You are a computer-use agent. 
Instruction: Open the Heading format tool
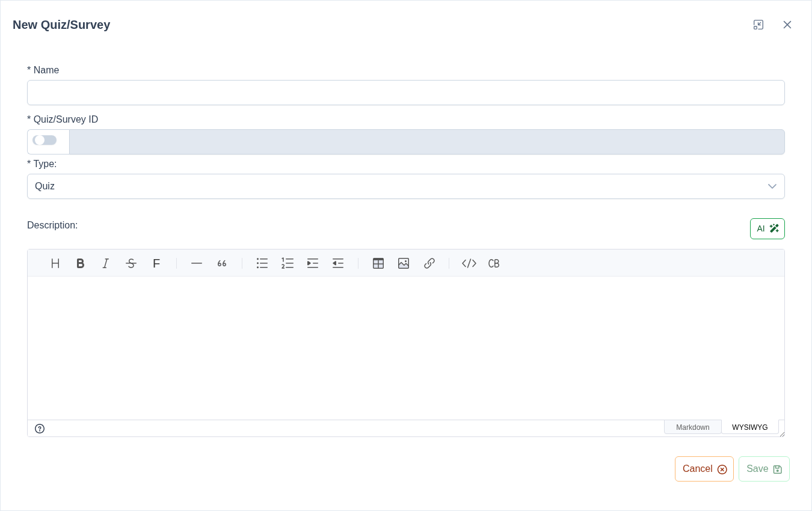[55, 263]
